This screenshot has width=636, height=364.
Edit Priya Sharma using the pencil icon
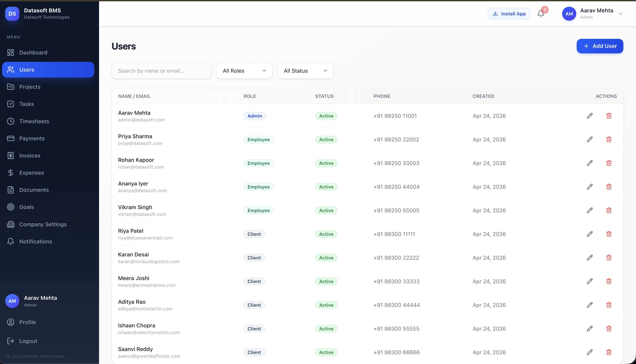[x=590, y=139]
